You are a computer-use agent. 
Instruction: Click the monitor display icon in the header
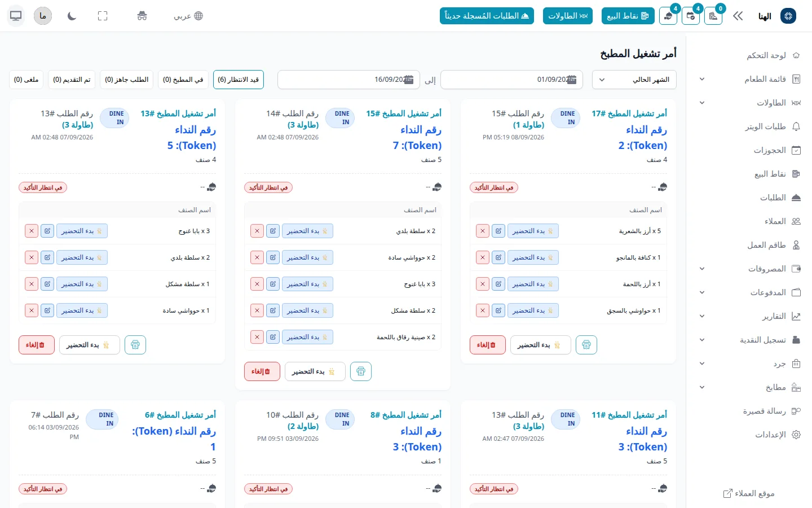click(16, 16)
